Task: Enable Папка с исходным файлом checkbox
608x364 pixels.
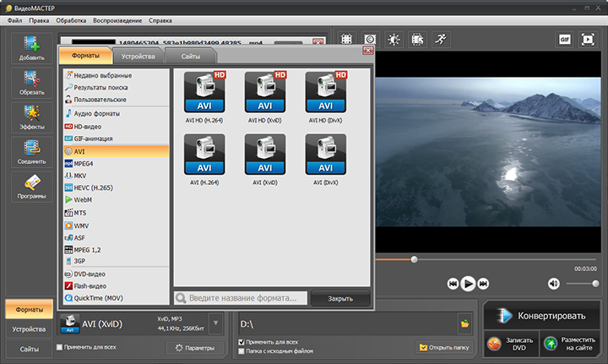Action: point(242,351)
